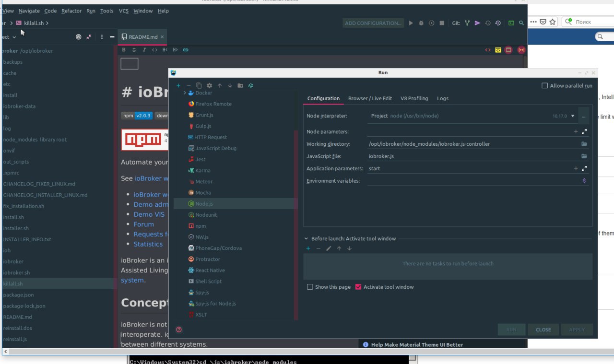
Task: Open VCS menu in IDE
Action: coord(124,11)
